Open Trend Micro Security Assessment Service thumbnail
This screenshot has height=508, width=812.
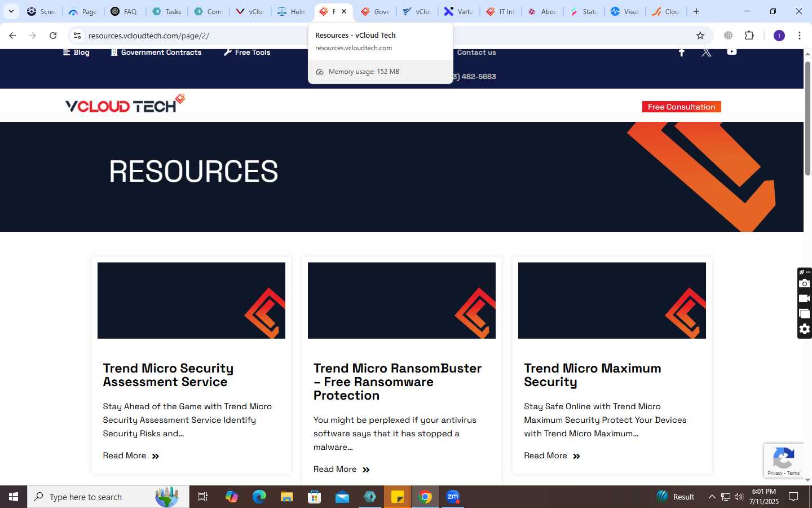[191, 300]
